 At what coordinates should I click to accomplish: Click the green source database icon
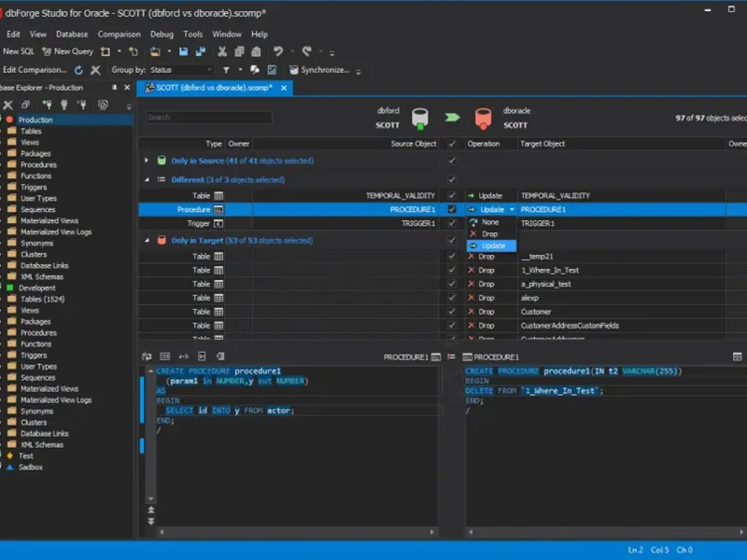(x=419, y=118)
